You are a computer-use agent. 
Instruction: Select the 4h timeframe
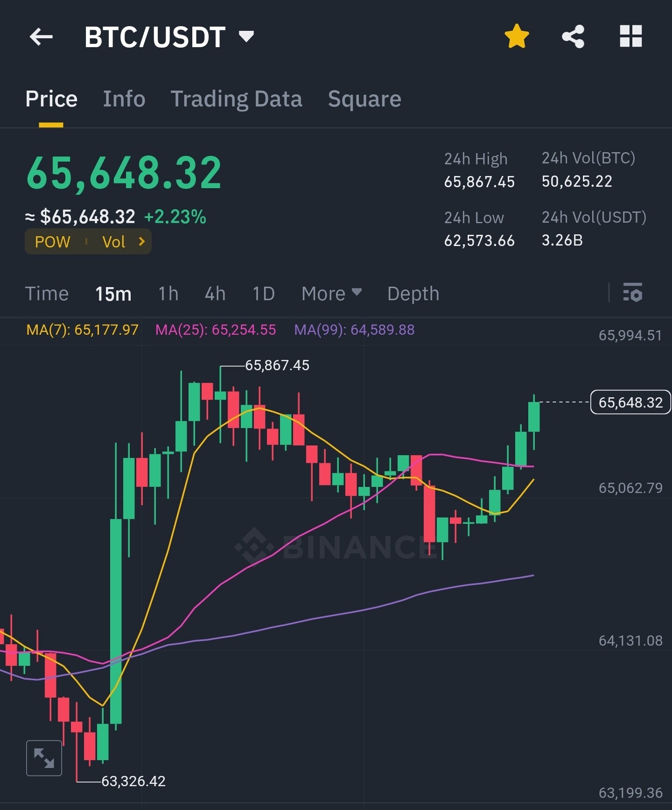point(215,294)
